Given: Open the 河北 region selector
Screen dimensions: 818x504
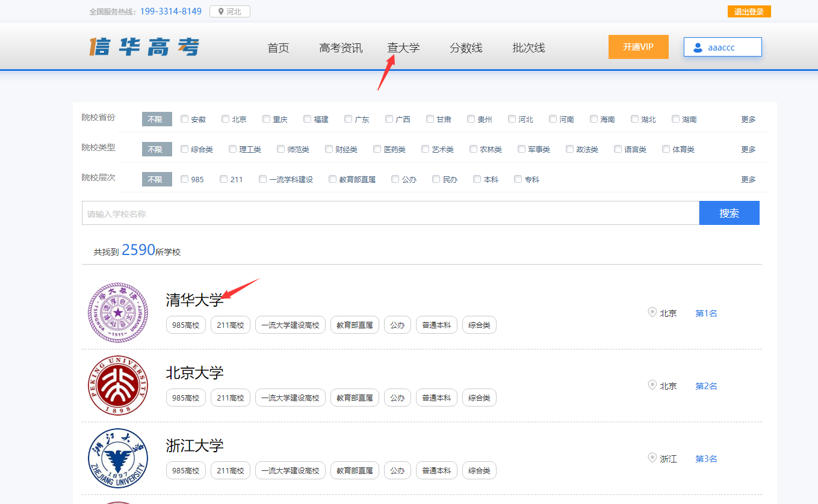Looking at the screenshot, I should 230,11.
